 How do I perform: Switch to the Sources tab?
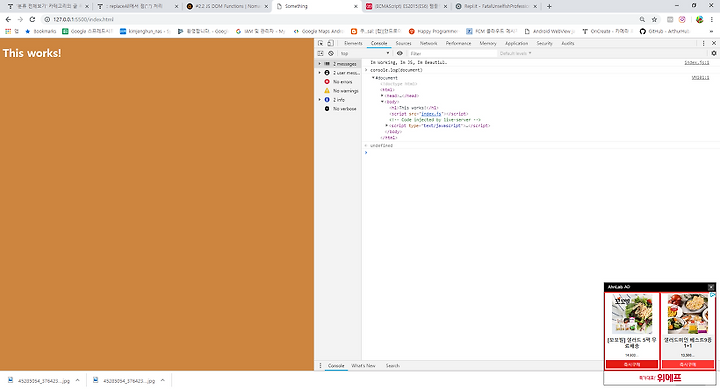pos(403,43)
